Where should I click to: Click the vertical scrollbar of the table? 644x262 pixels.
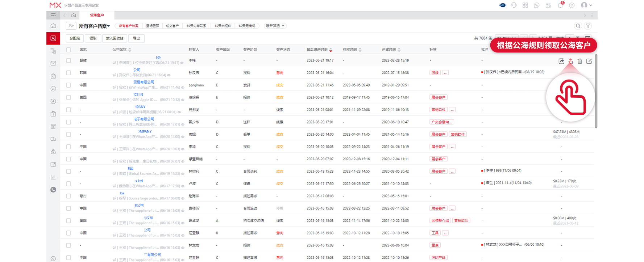tap(596, 91)
